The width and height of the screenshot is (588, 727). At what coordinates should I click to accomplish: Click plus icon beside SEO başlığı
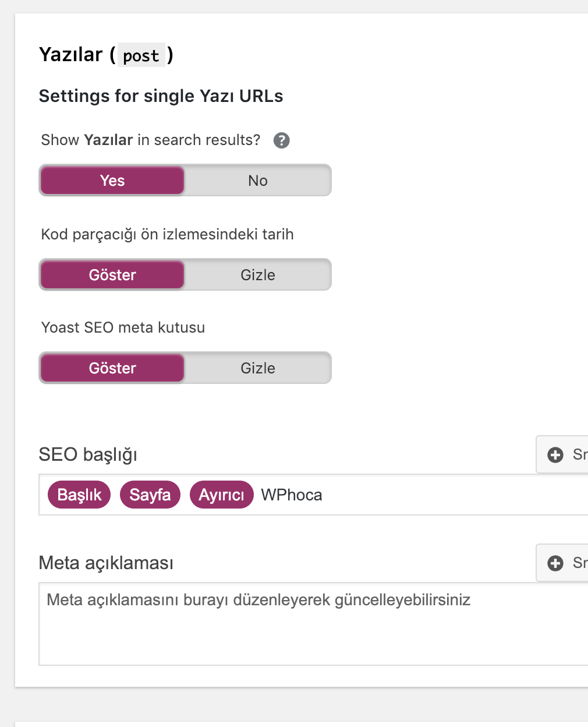click(x=555, y=455)
